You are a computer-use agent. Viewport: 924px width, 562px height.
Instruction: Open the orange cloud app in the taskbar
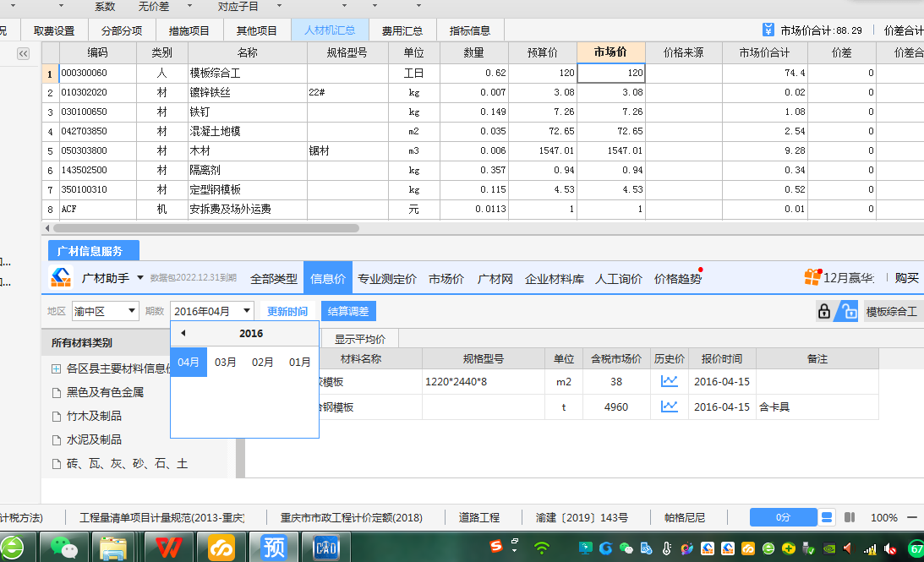pos(221,548)
